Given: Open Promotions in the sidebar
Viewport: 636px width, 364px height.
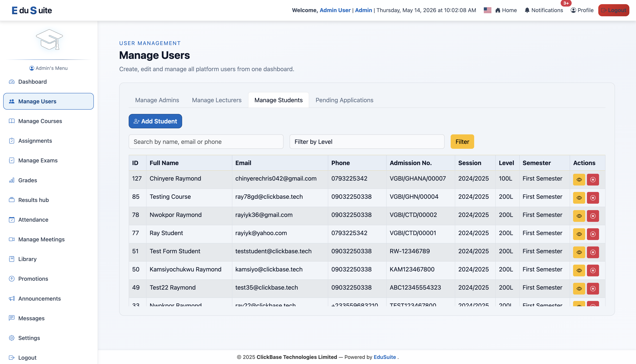Looking at the screenshot, I should (48, 279).
